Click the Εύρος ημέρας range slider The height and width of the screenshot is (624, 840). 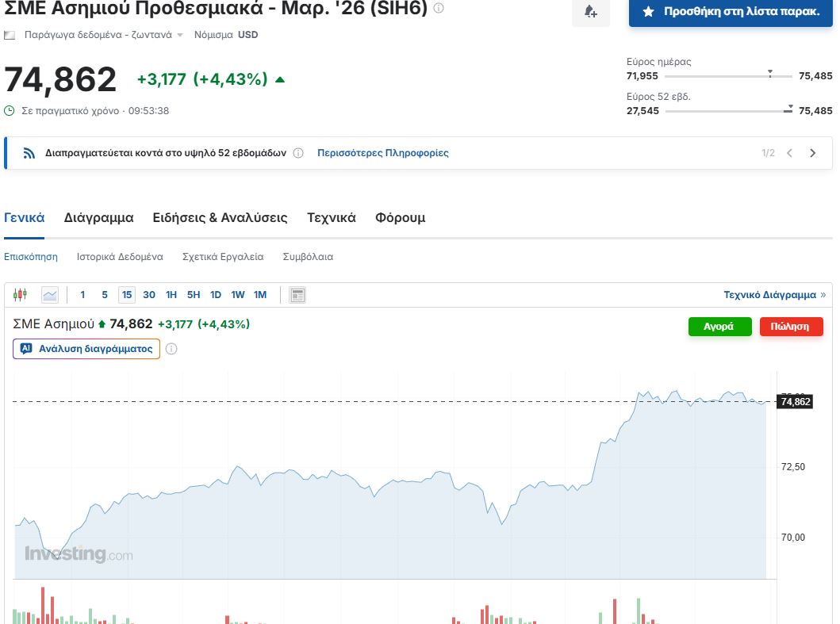click(728, 76)
